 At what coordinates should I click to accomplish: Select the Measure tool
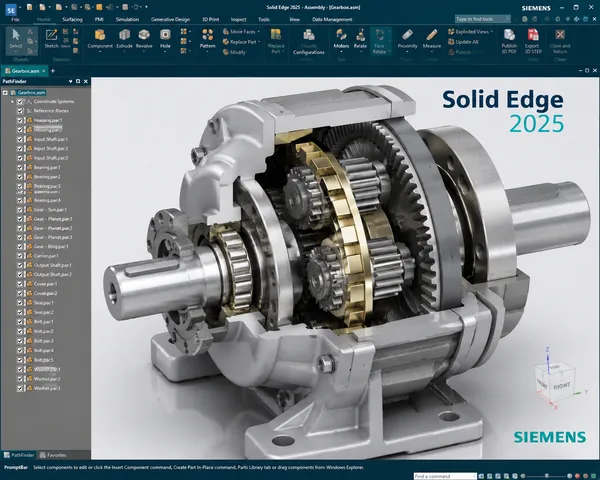tap(432, 39)
